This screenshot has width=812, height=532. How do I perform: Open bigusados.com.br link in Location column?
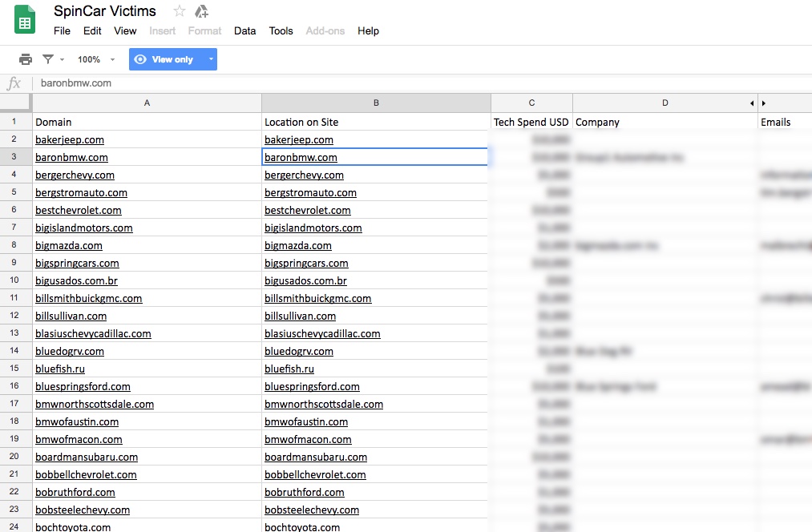coord(305,280)
